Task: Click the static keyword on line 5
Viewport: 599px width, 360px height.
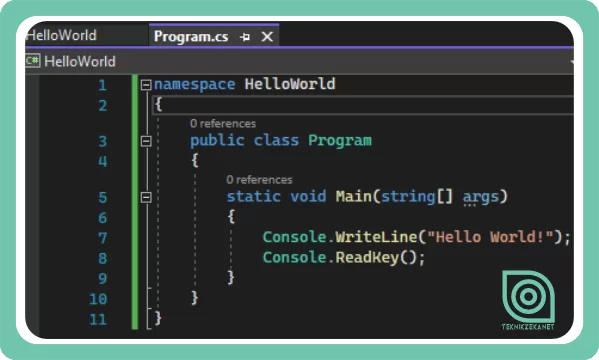Action: pyautogui.click(x=253, y=196)
